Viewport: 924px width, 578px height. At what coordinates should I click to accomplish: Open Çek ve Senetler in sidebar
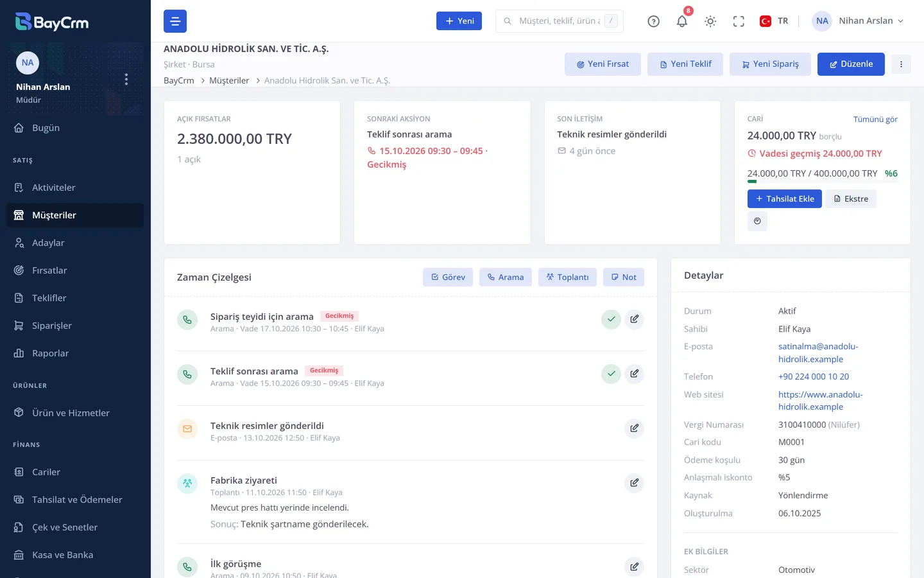click(75, 527)
